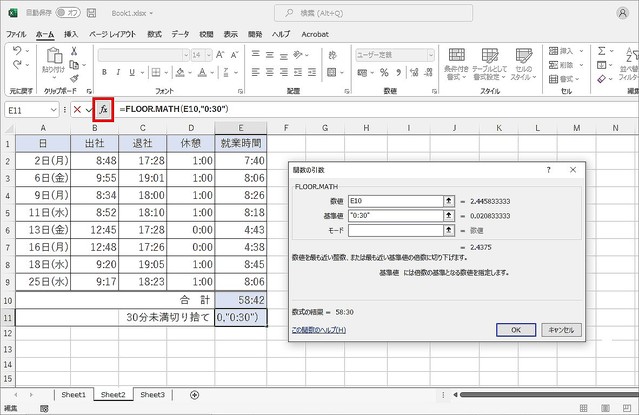Collapse dialog via 数値 range selector icon
The height and width of the screenshot is (415, 639).
[x=449, y=200]
